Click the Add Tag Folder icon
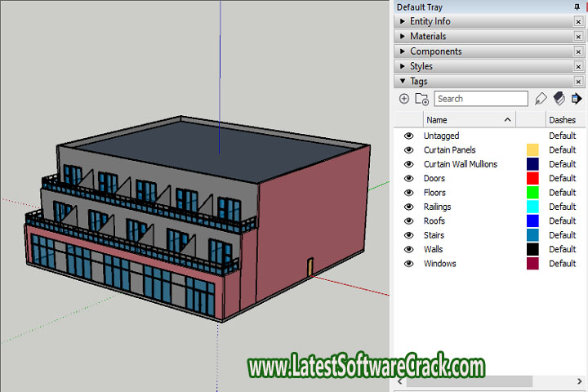 (421, 99)
